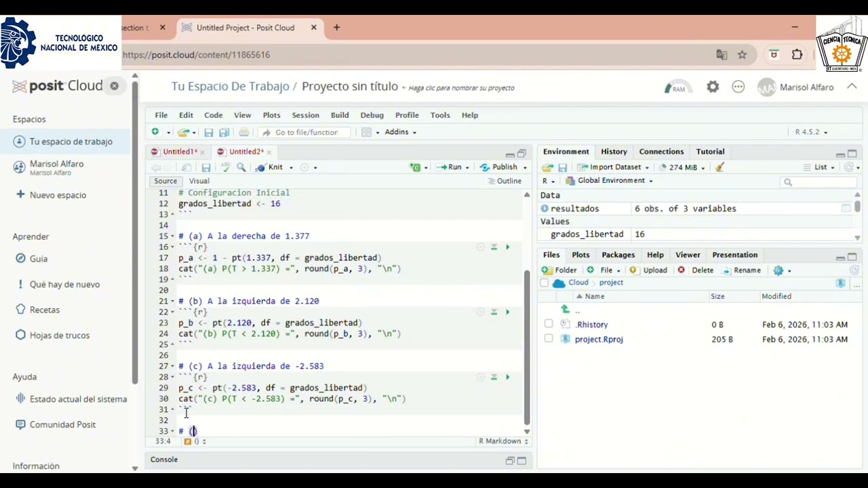
Task: Run the current chunk at line 16
Action: [x=507, y=247]
